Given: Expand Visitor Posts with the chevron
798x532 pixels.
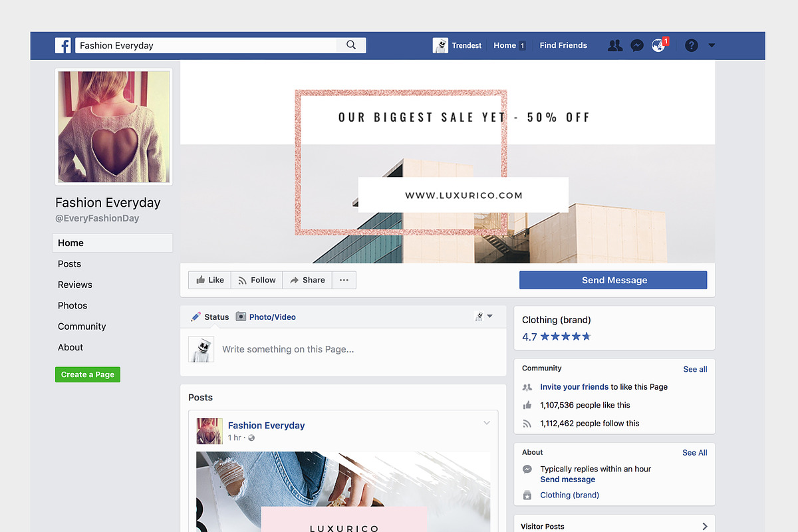Looking at the screenshot, I should coord(705,526).
